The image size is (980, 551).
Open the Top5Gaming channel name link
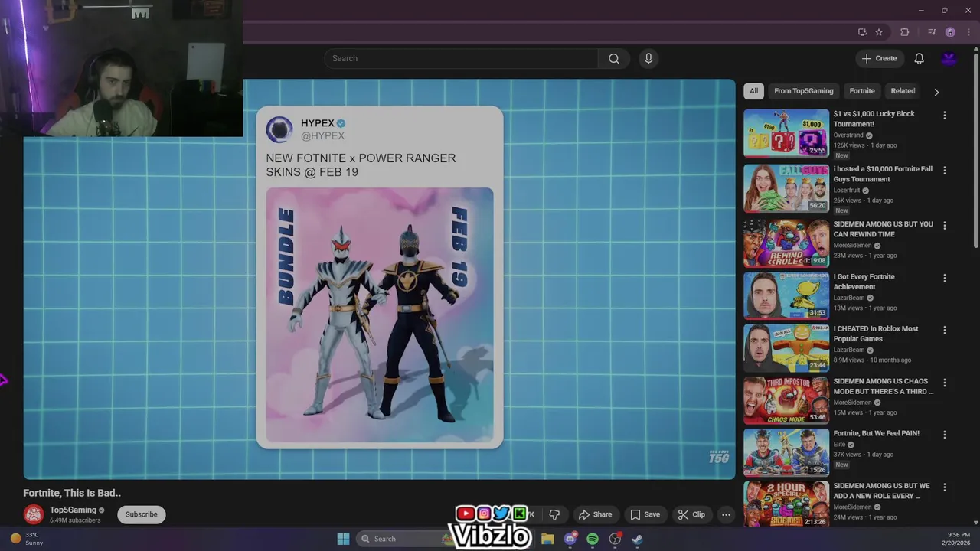[x=73, y=510]
